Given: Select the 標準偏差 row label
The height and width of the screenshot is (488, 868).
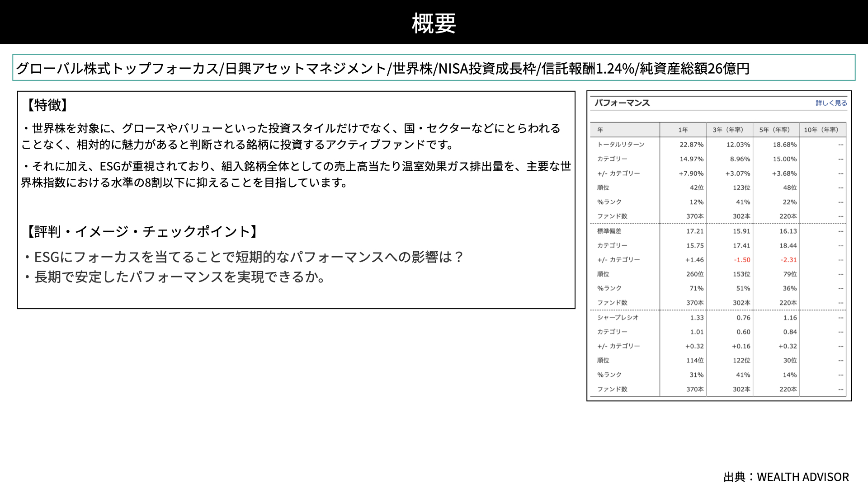Looking at the screenshot, I should [609, 231].
